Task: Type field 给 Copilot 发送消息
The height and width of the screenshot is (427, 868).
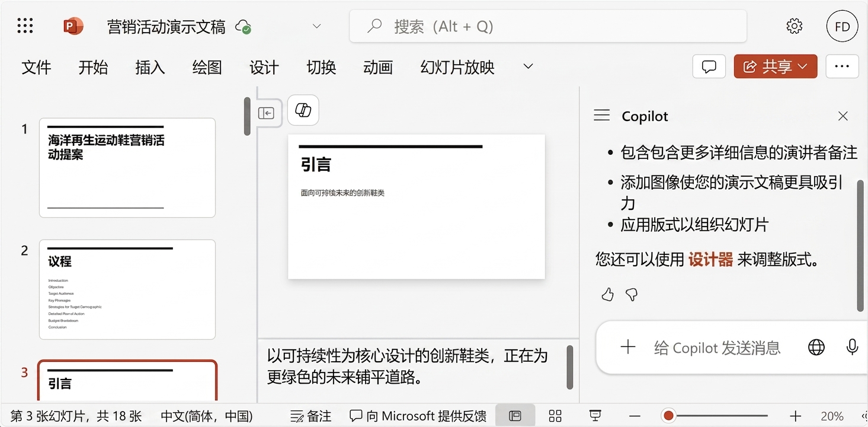Action: click(x=718, y=348)
